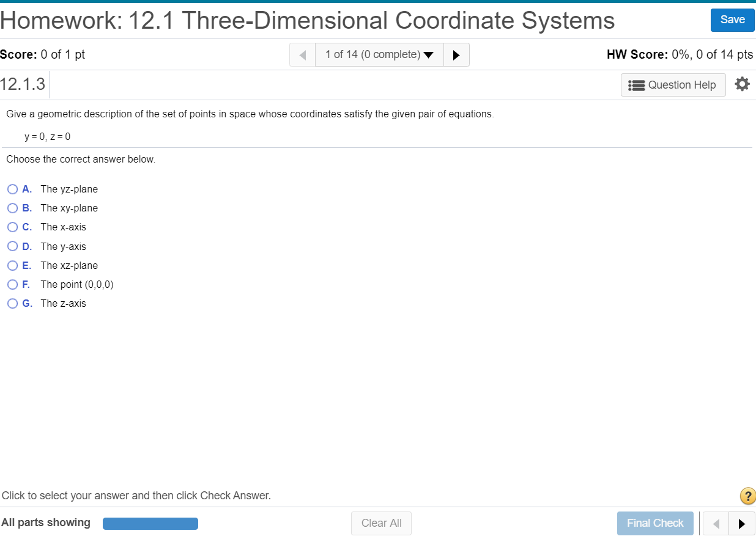Select answer B, the xy-plane

(12, 208)
